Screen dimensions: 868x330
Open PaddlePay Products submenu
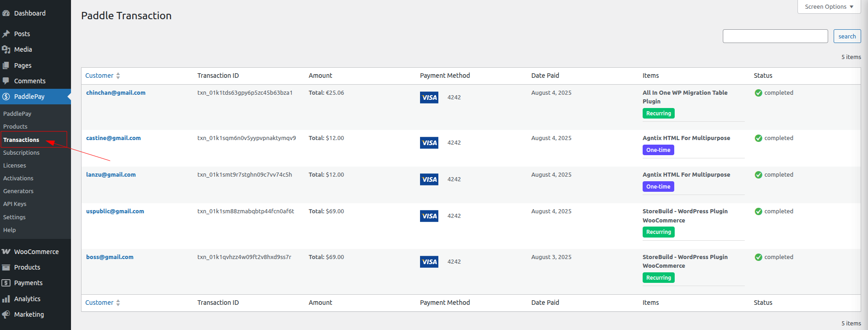[x=15, y=126]
